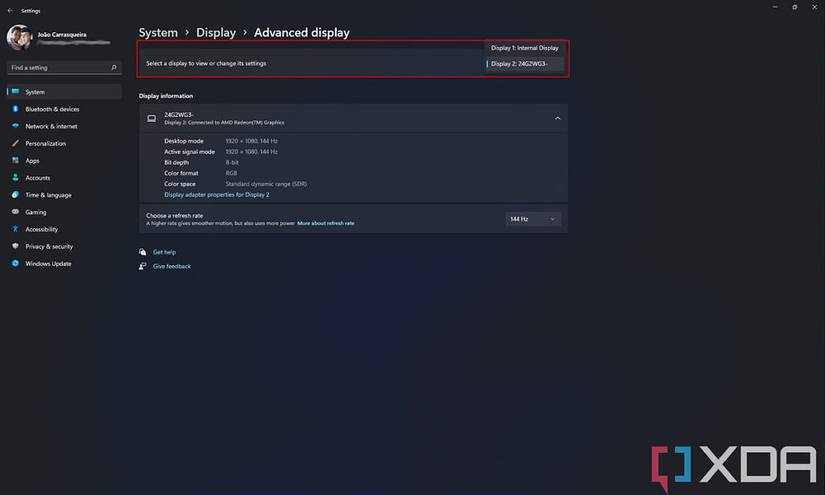
Task: Choose Display 2: 24G2WG3- option
Action: click(x=524, y=64)
